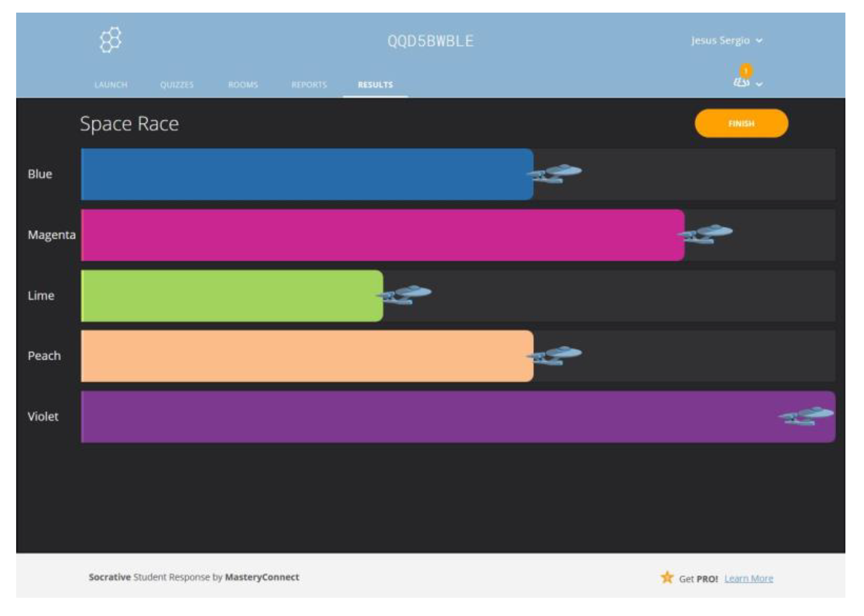Switch to the Launch tab
Viewport: 864px width, 616px height.
point(111,84)
